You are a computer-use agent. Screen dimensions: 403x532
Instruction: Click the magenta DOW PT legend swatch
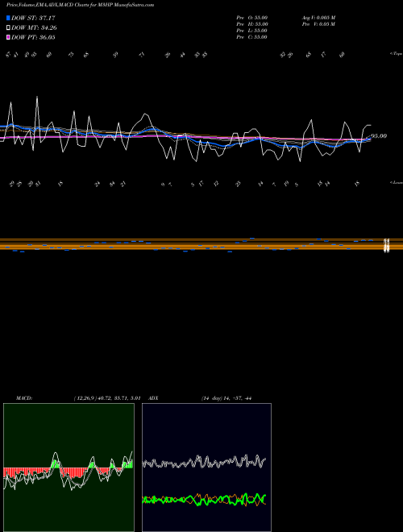point(8,38)
